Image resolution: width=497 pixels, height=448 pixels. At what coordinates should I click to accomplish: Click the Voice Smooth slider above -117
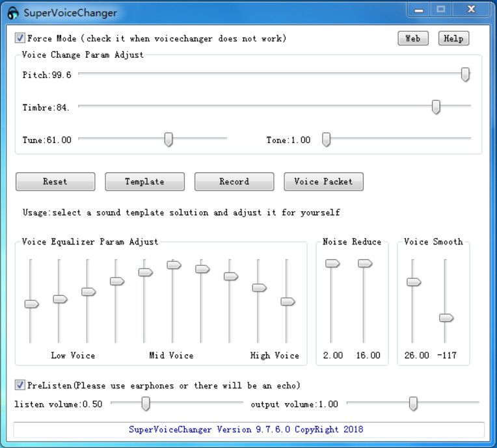tap(446, 318)
